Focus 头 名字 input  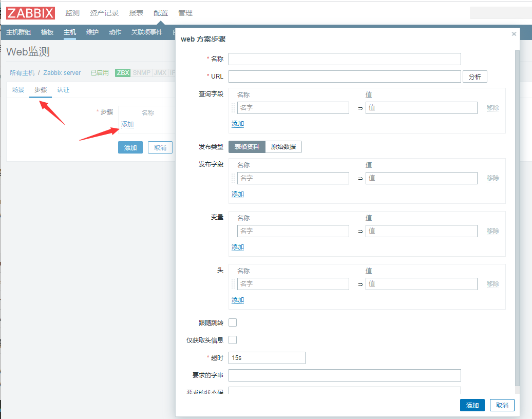(293, 284)
